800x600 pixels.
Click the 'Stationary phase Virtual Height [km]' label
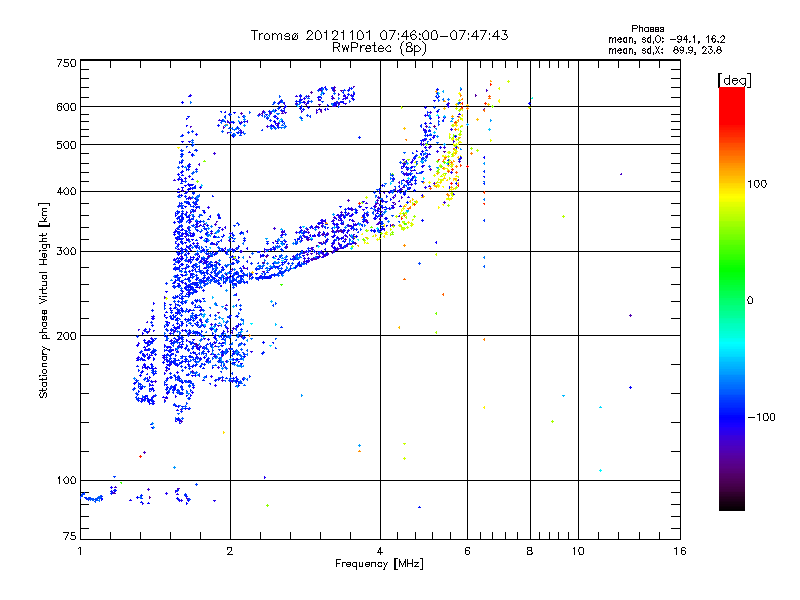coord(44,300)
